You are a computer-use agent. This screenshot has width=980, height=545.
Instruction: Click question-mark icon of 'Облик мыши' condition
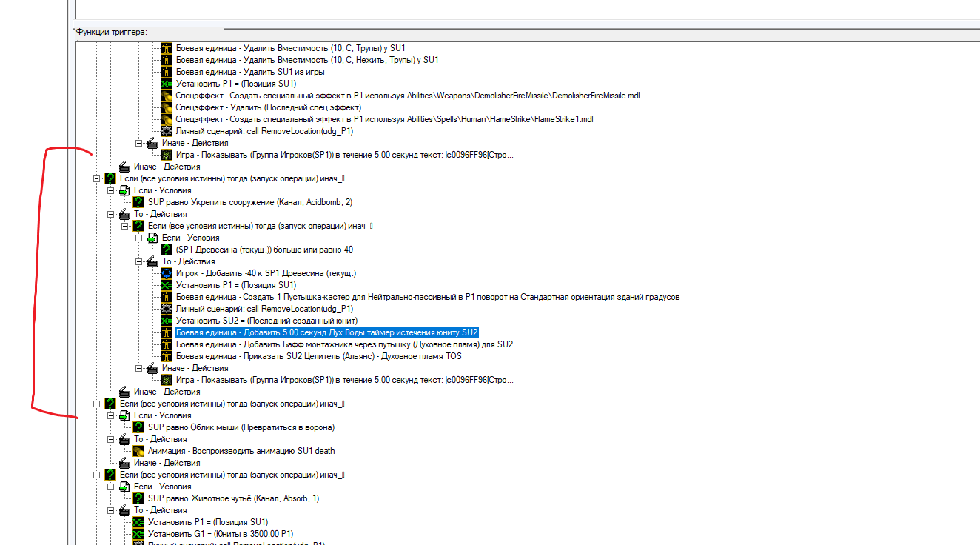pyautogui.click(x=138, y=427)
